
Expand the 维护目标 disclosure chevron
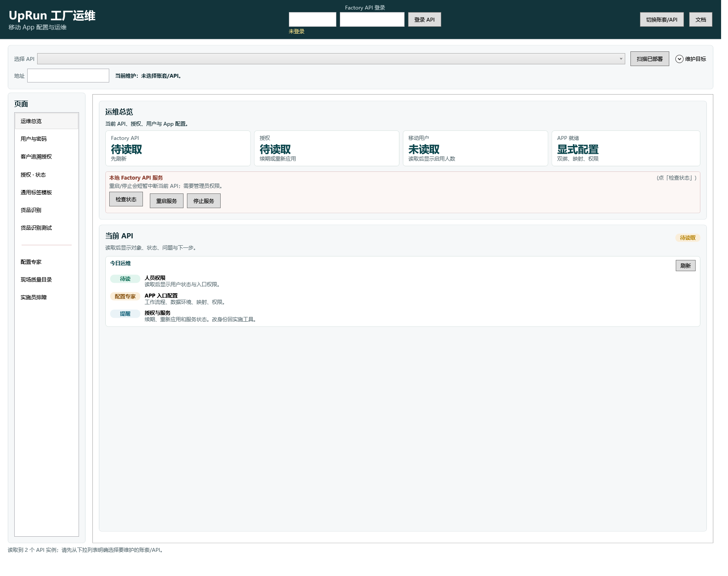click(x=679, y=59)
